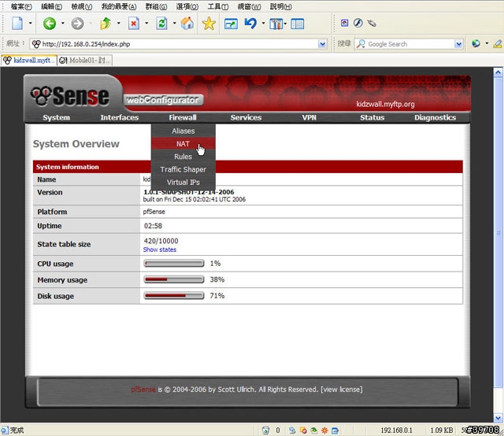
Task: Click the Google Search input field
Action: pos(409,44)
